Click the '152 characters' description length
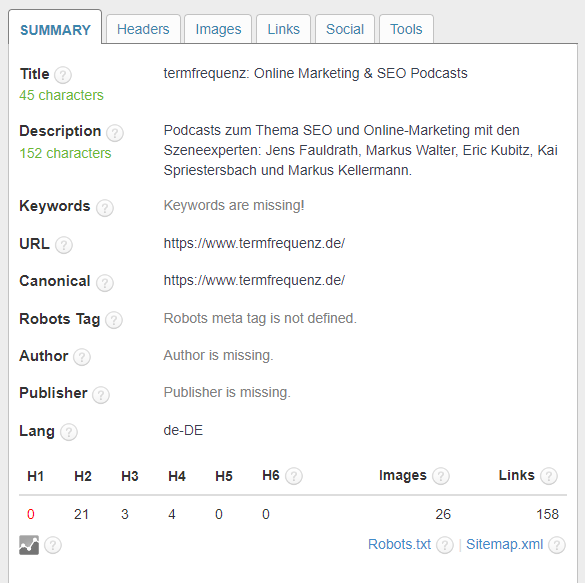Image resolution: width=585 pixels, height=583 pixels. 65,153
